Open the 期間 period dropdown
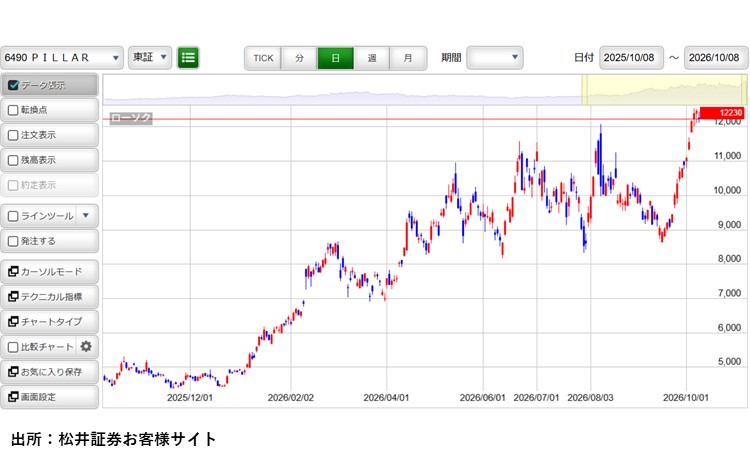 [x=495, y=58]
